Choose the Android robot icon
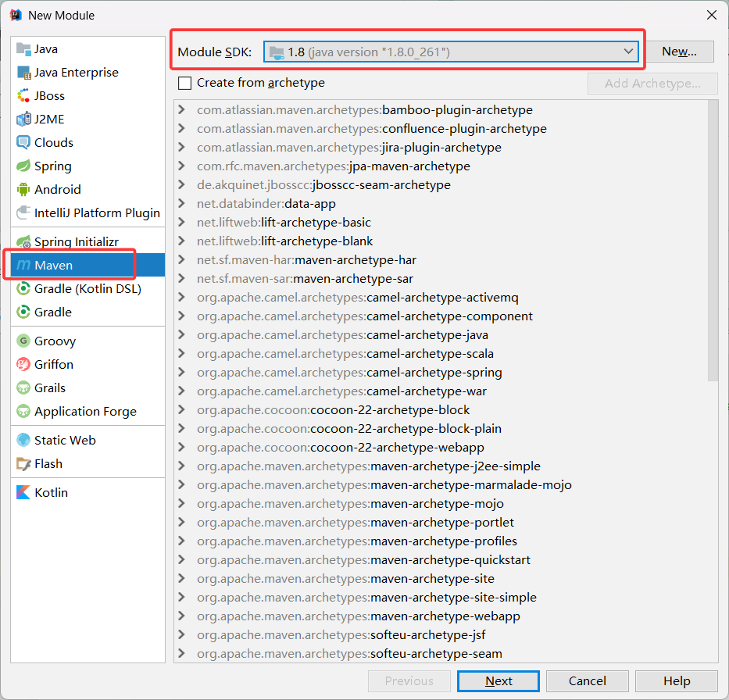 (23, 189)
